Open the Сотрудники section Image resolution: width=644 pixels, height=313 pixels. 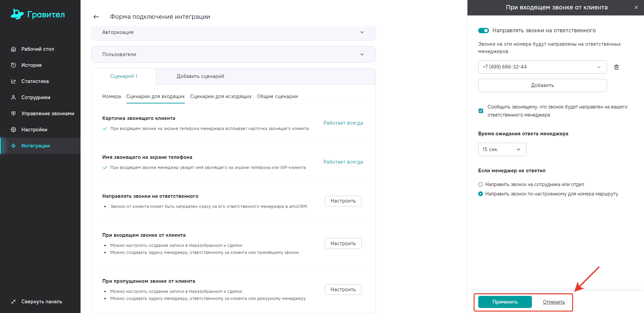coord(36,97)
